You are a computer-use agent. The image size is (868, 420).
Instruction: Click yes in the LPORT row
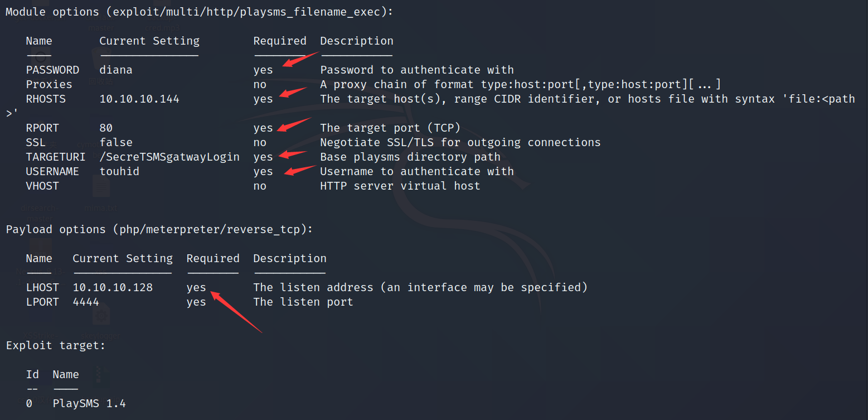click(x=196, y=302)
